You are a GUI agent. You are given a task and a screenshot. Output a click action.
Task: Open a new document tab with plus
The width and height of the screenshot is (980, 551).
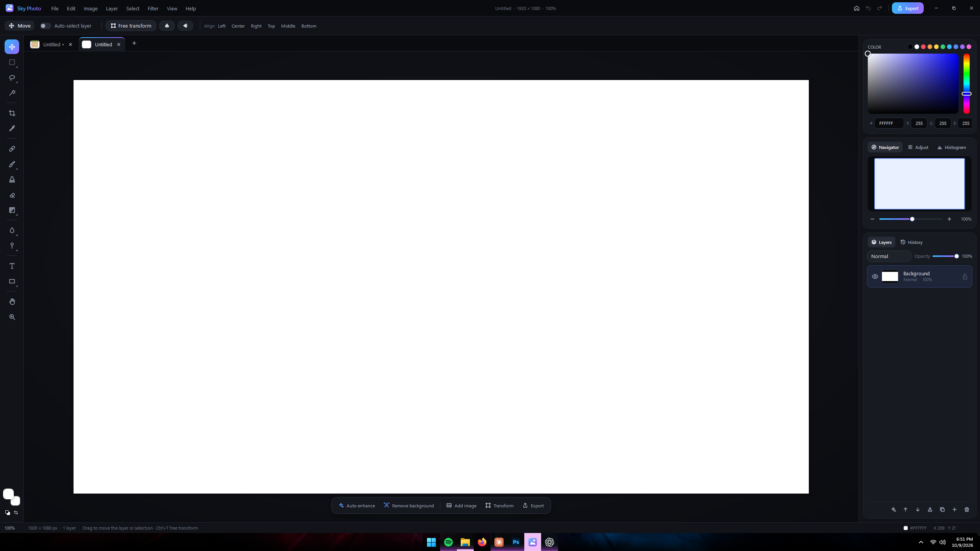point(134,44)
